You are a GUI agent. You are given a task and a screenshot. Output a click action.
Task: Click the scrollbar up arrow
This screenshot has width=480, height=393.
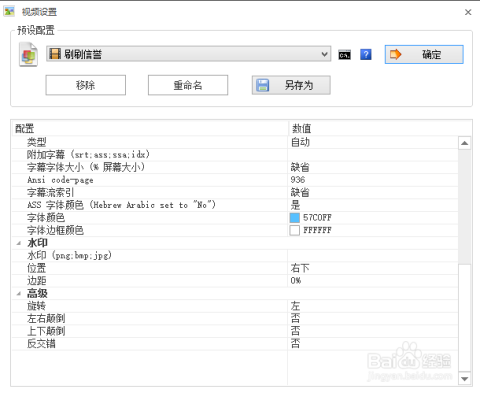(464, 143)
